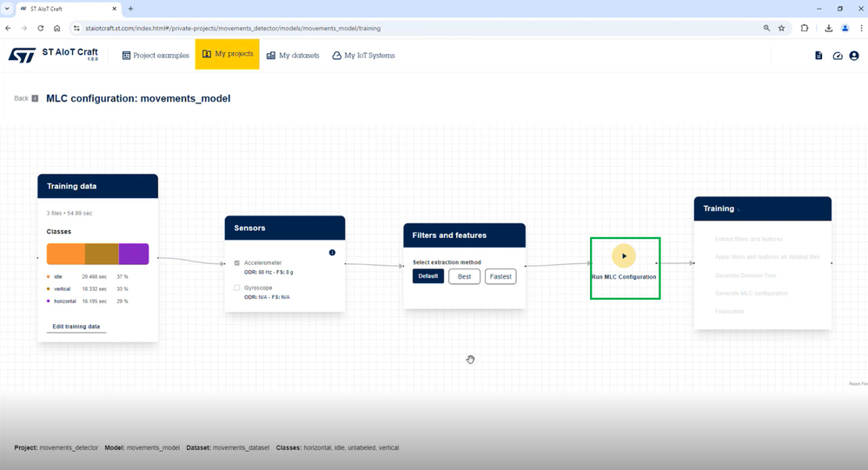The image size is (868, 470).
Task: Click the purple horizontal class bar
Action: click(x=134, y=254)
